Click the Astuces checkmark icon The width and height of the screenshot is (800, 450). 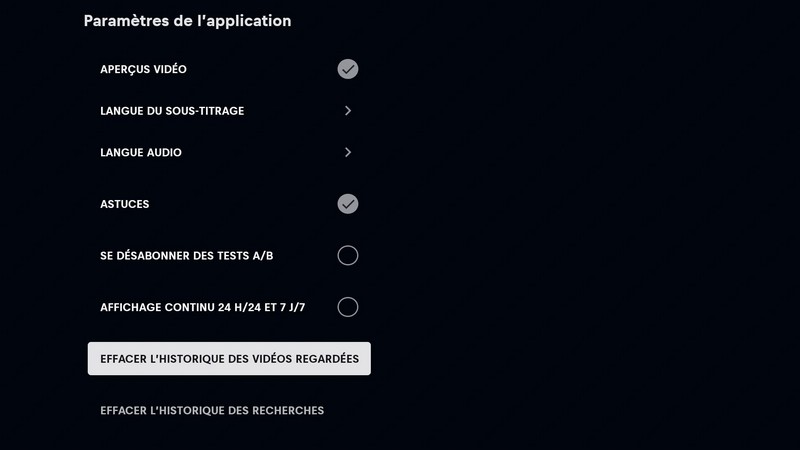[347, 204]
